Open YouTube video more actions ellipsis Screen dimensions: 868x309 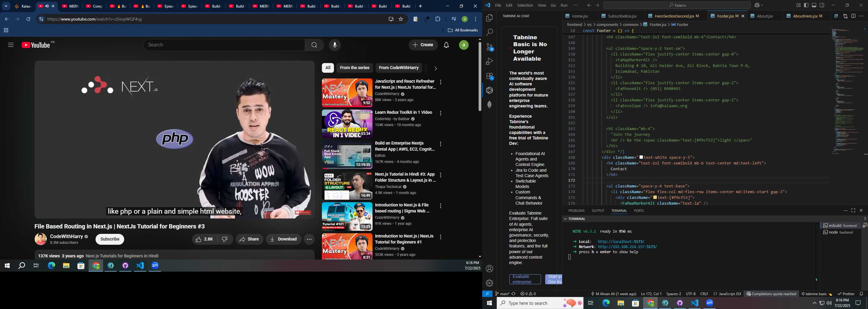pos(309,239)
